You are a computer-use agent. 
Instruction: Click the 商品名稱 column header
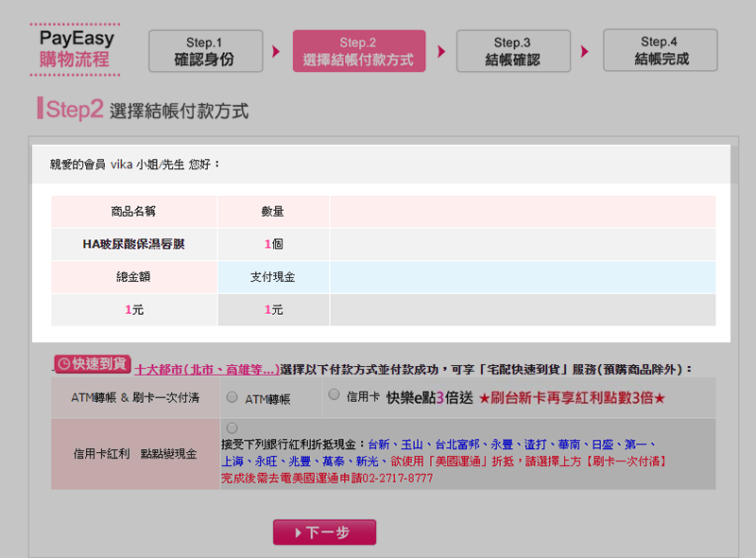click(133, 212)
